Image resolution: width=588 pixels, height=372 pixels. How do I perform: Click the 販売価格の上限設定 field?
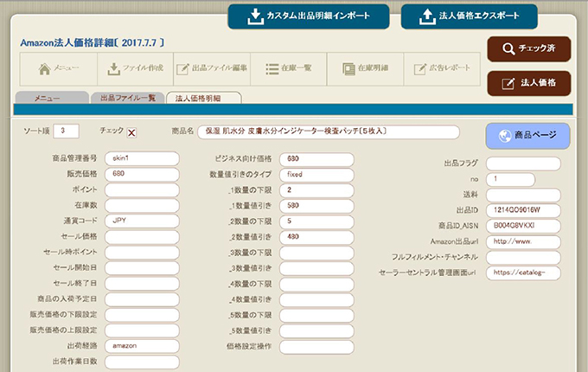(x=142, y=330)
